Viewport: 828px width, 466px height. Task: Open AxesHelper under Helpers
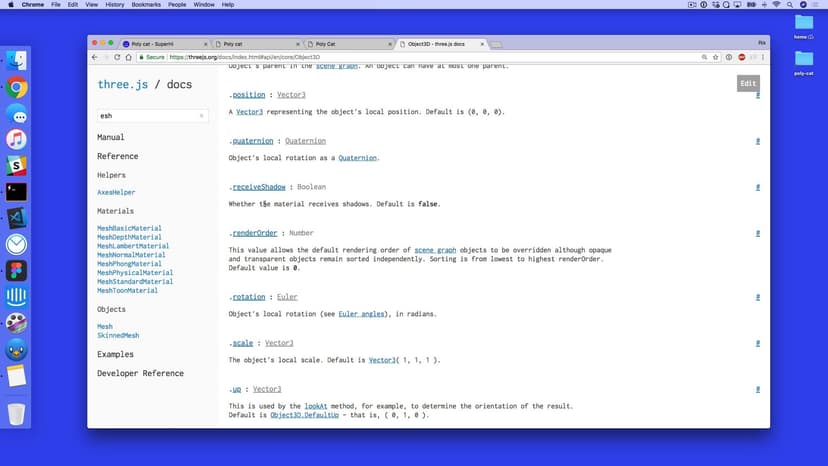(x=116, y=192)
